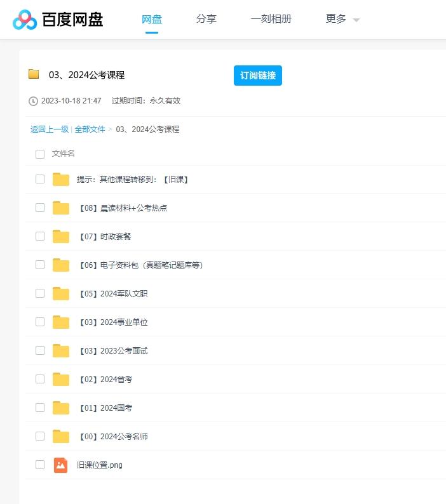Click image file icon of 旧课位置.png

pos(60,465)
